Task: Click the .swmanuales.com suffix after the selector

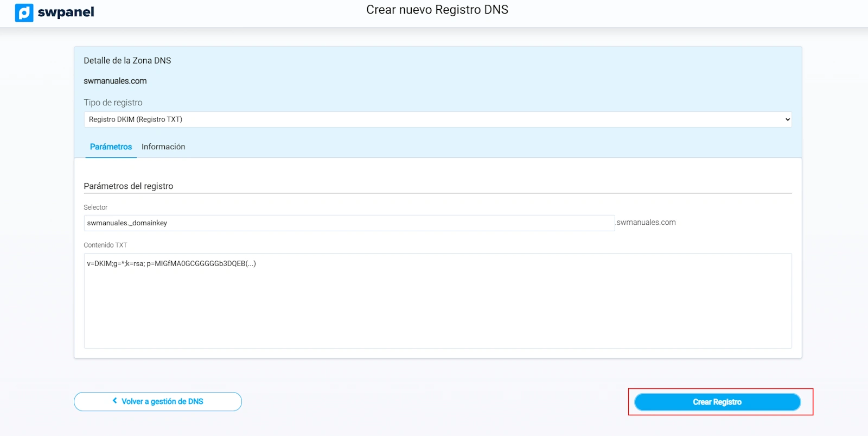Action: point(646,223)
